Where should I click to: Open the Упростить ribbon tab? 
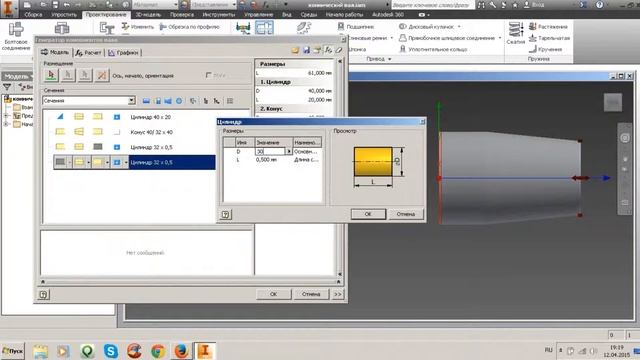pyautogui.click(x=64, y=15)
